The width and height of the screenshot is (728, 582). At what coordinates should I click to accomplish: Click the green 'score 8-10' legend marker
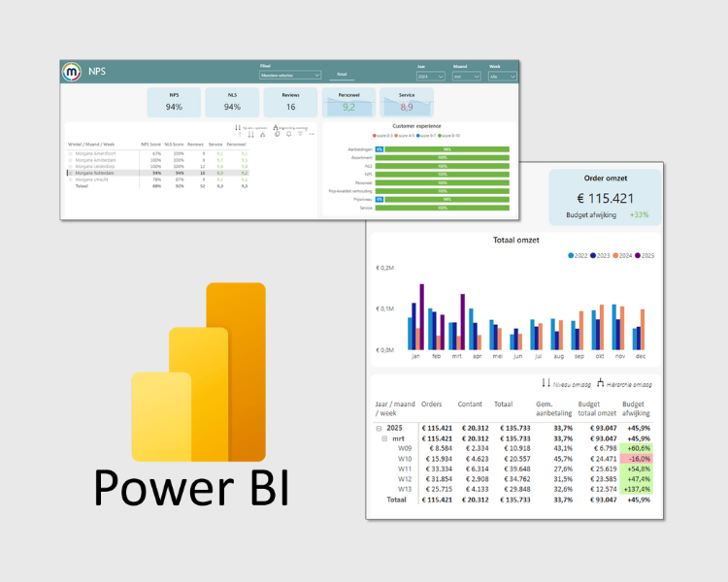(x=440, y=136)
